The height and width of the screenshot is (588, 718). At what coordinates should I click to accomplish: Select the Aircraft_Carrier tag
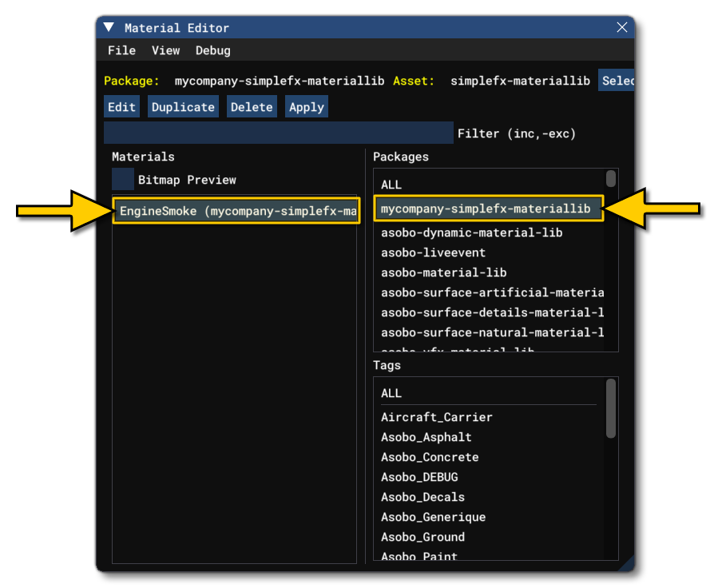(x=435, y=417)
